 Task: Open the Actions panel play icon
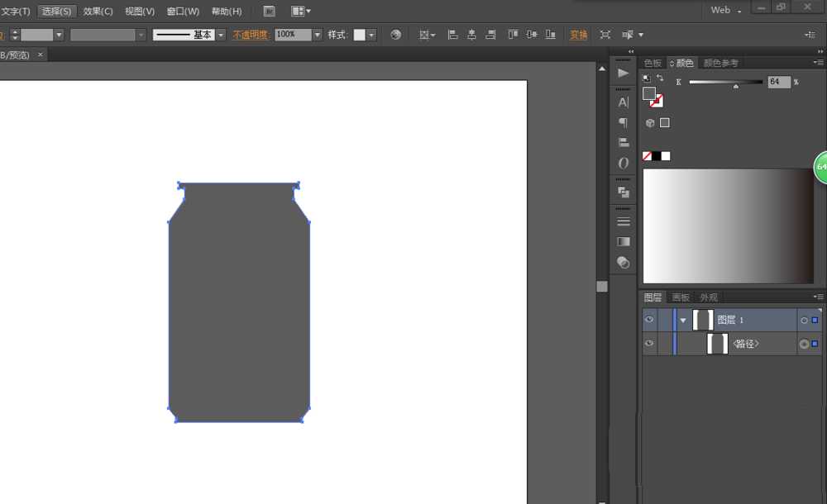pos(624,73)
